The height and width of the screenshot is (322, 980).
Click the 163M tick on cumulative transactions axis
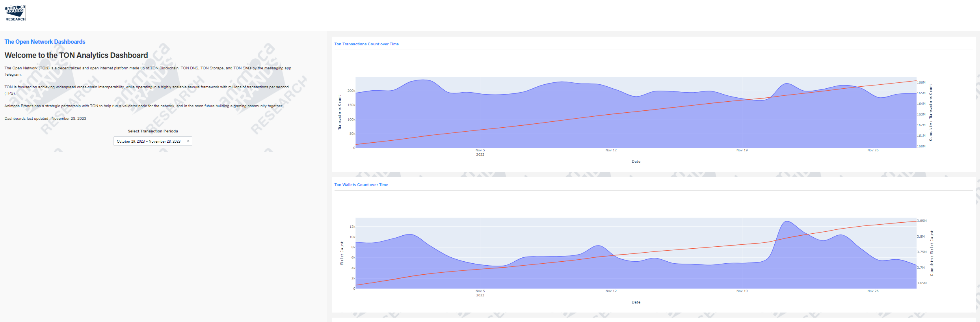[x=921, y=114]
